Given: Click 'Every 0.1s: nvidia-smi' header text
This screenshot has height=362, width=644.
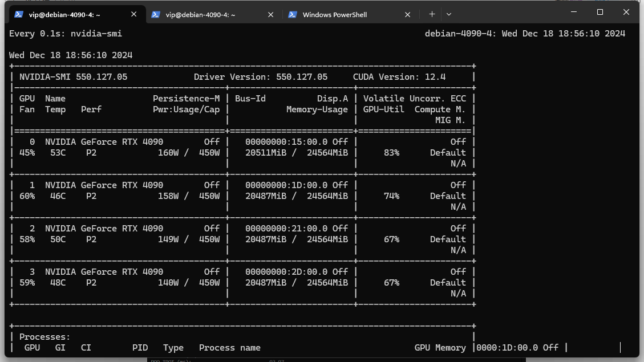Looking at the screenshot, I should [x=66, y=34].
